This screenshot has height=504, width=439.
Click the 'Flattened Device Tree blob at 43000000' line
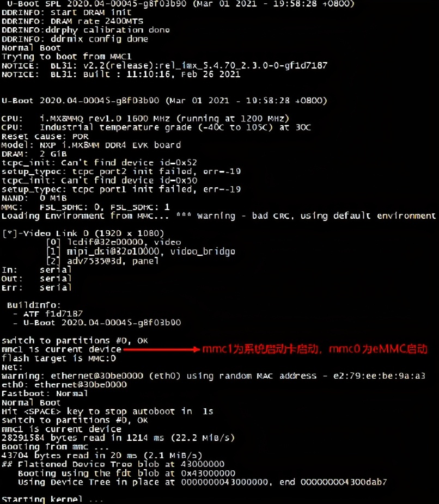(x=113, y=464)
